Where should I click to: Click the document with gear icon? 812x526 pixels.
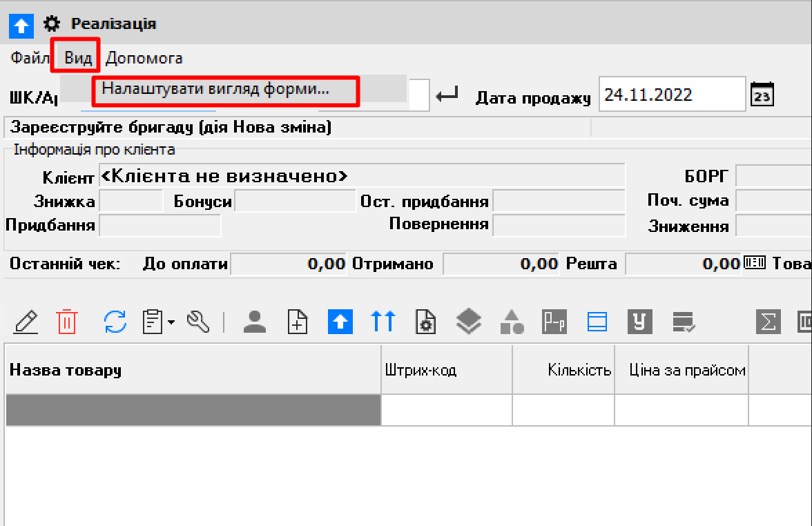coord(425,321)
